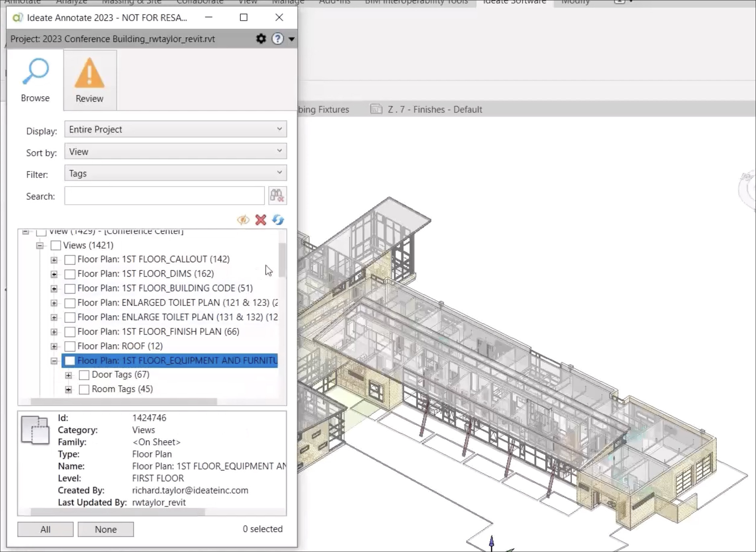Screen dimensions: 756x552
Task: Click the email richard.taylor@ideateinc.com
Action: click(x=190, y=490)
